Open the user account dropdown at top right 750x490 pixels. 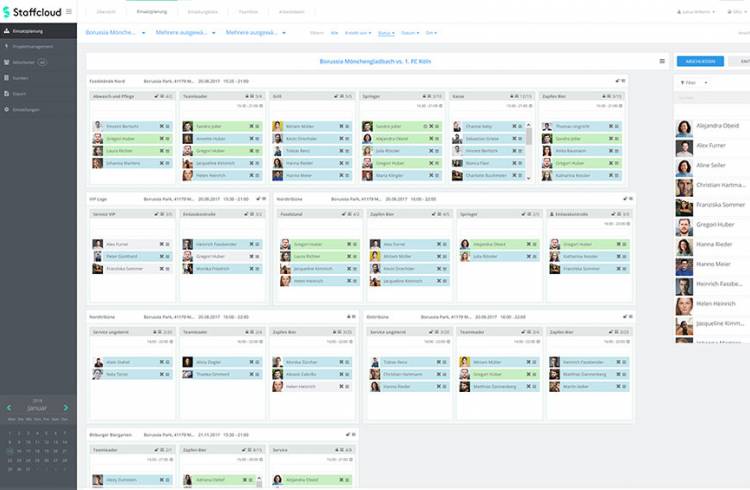tap(696, 11)
